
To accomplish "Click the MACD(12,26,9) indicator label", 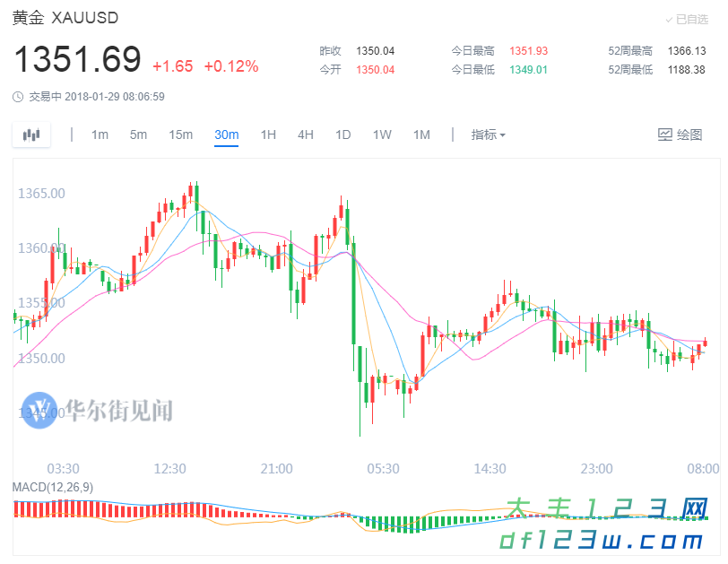I will coord(52,487).
